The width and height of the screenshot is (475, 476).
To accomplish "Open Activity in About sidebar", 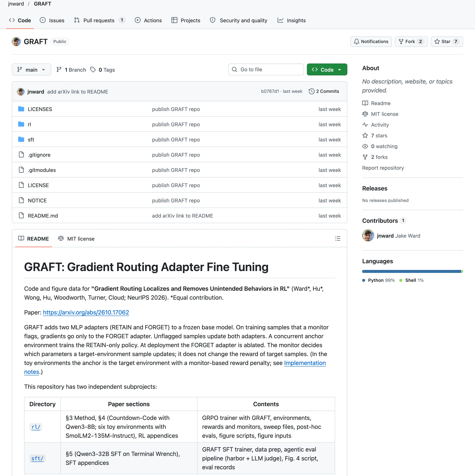I will click(376, 125).
